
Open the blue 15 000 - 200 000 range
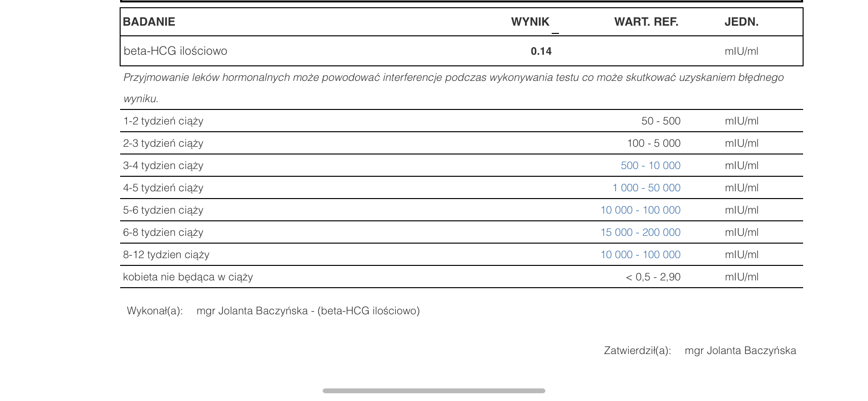640,232
